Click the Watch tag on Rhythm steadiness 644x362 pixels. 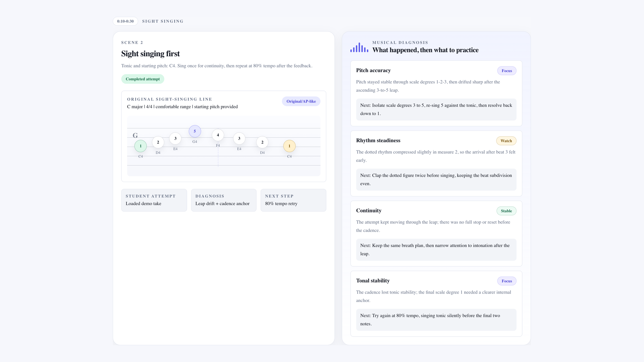(506, 141)
